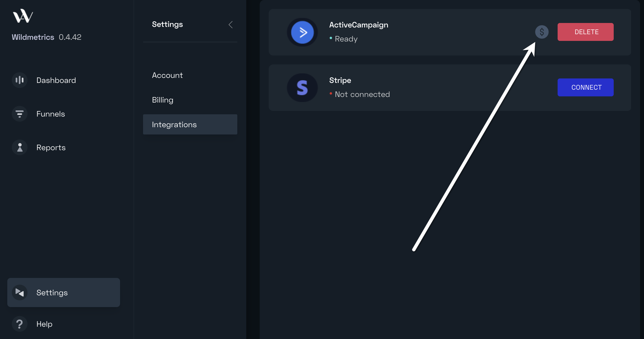Click the Help menu label
Image resolution: width=644 pixels, height=339 pixels.
pos(45,324)
